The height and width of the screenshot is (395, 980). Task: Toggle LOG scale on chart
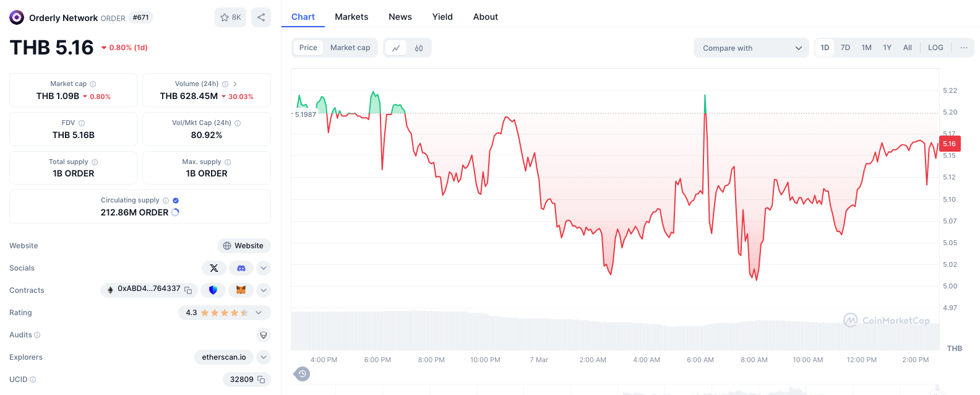click(x=935, y=48)
